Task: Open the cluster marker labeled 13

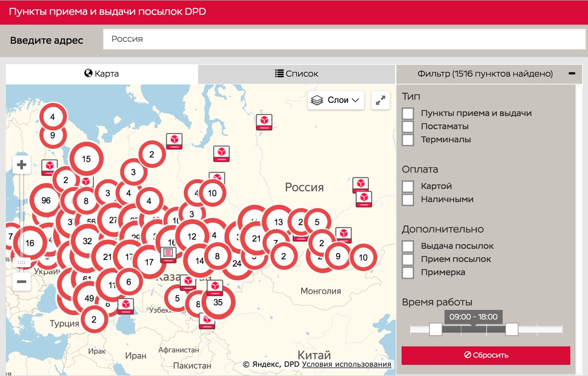Action: pos(278,222)
